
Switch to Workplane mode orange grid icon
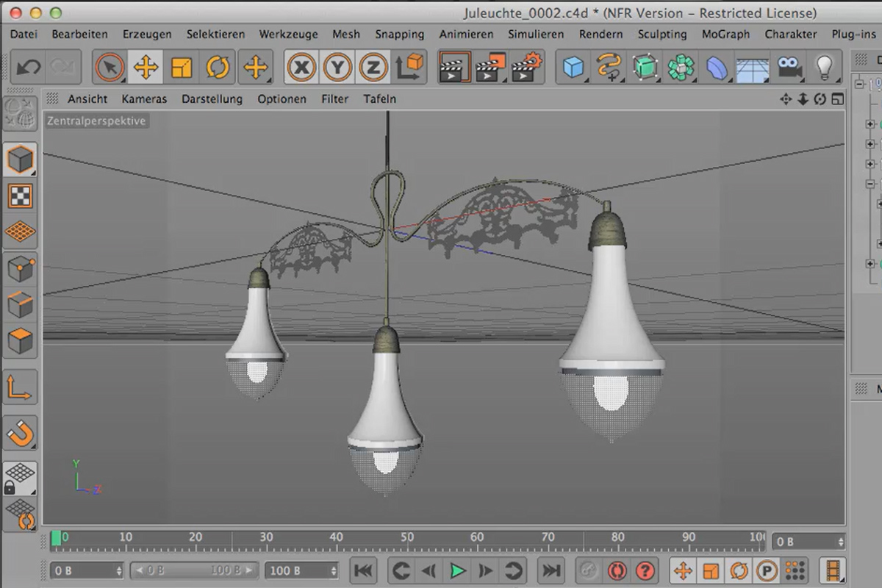click(20, 232)
